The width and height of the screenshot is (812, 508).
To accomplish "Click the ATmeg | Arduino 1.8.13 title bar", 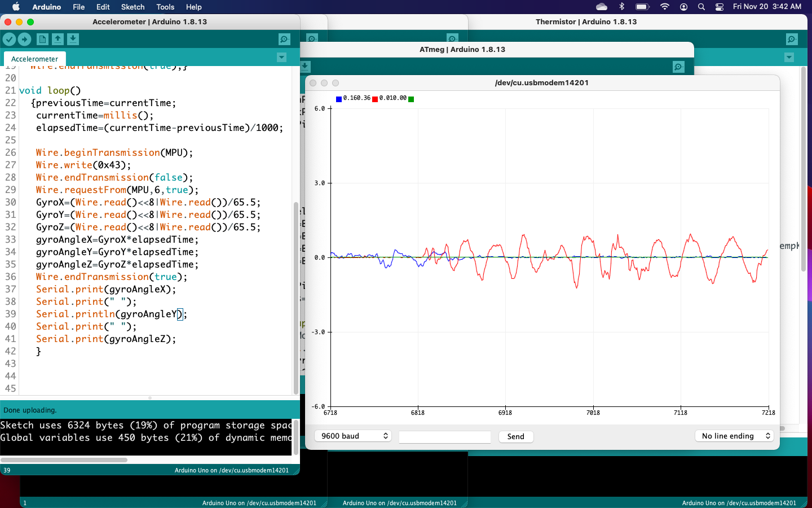I will click(462, 50).
